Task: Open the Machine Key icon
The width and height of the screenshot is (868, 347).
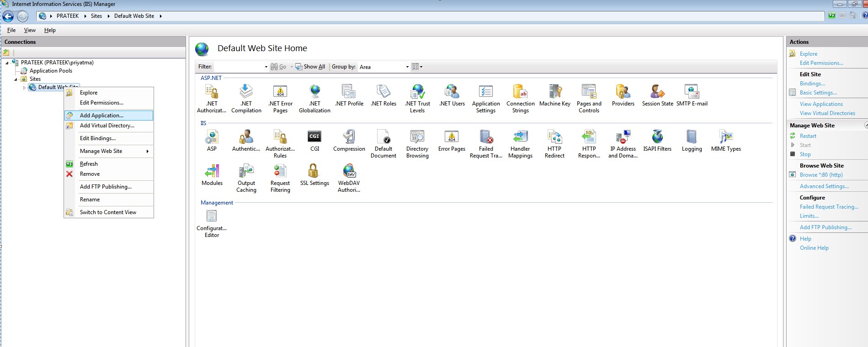Action: [555, 96]
